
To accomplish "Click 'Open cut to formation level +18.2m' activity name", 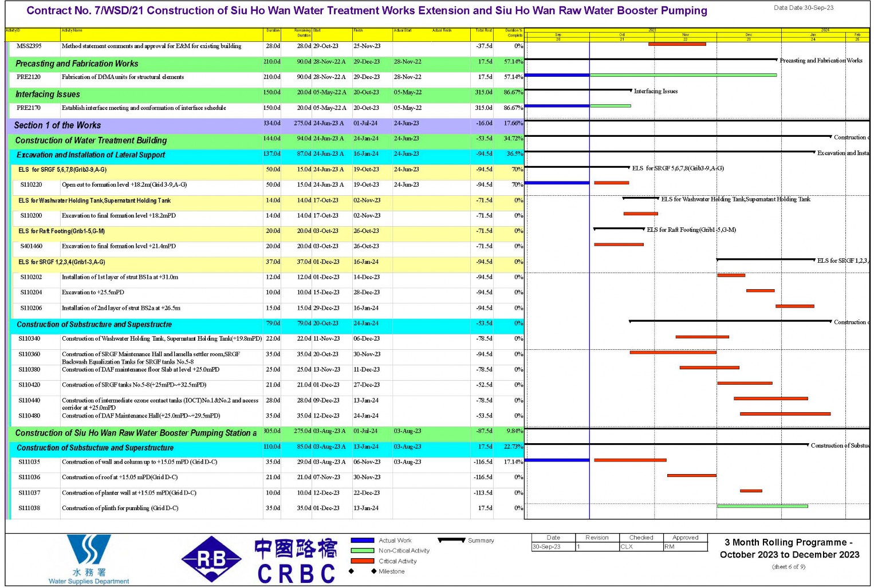I will (124, 185).
